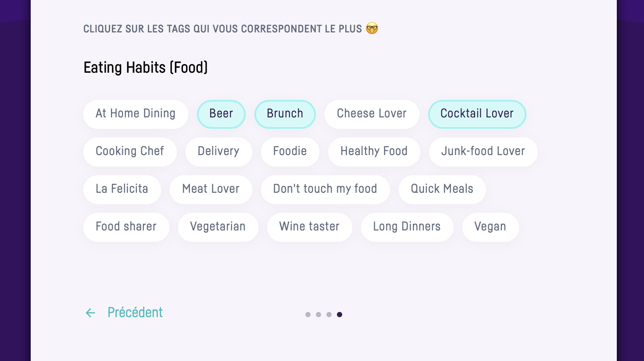Jump to the first page dot
Screen dimensions: 644x361
[308, 315]
